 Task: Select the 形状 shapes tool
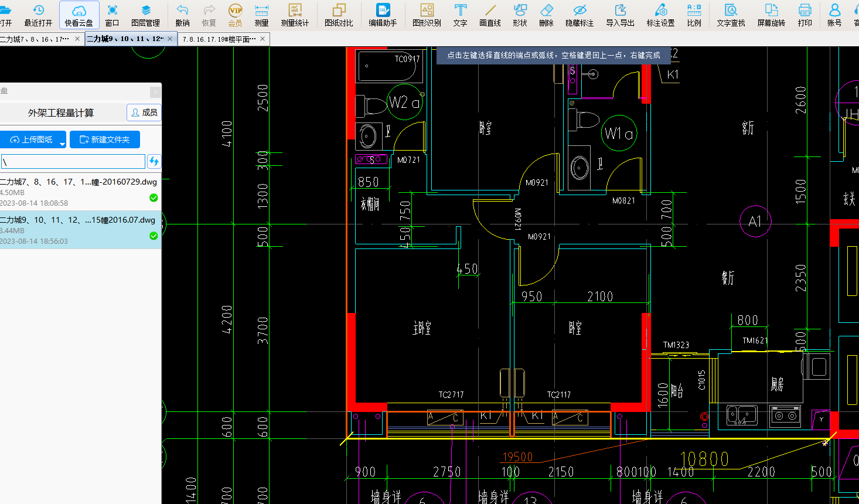point(520,15)
